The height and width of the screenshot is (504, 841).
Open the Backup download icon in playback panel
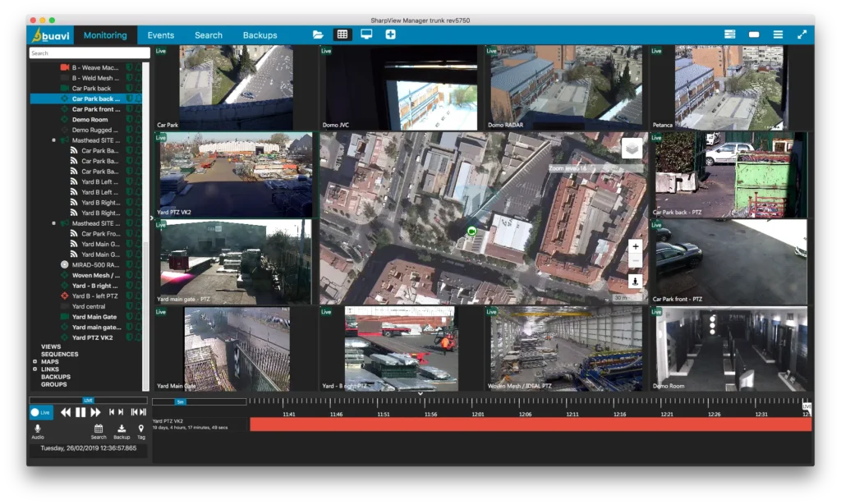122,428
